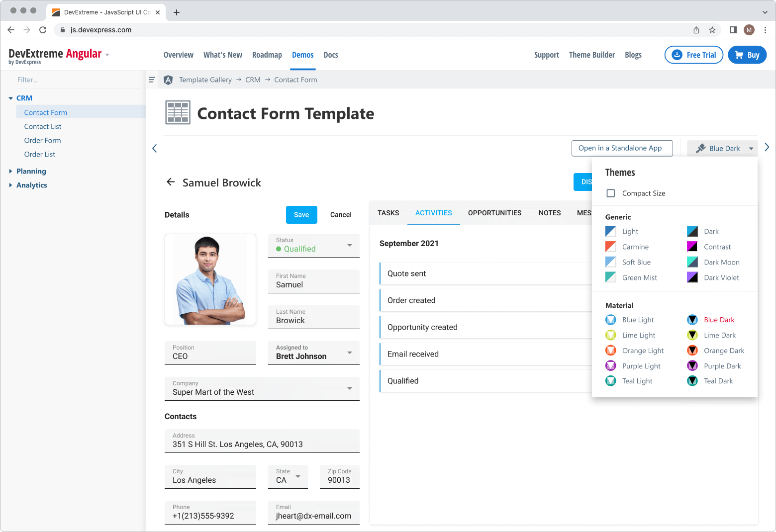Screen dimensions: 776x532
Task: Select the Soft Blue theme swatch
Action: coord(611,262)
